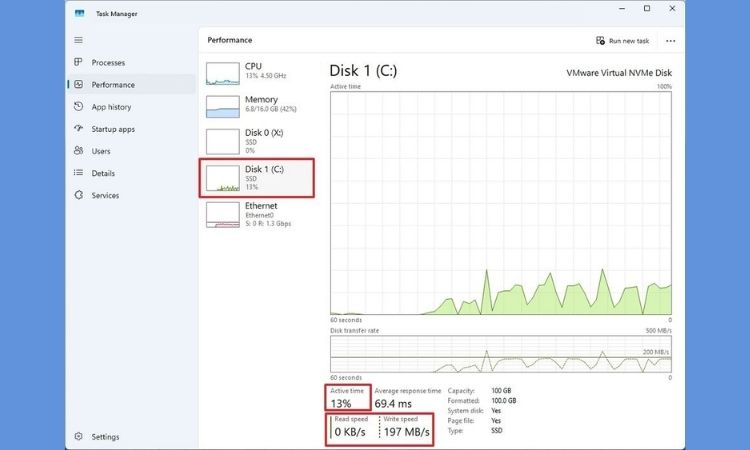The height and width of the screenshot is (450, 750).
Task: Close the Task Manager window
Action: tap(672, 9)
